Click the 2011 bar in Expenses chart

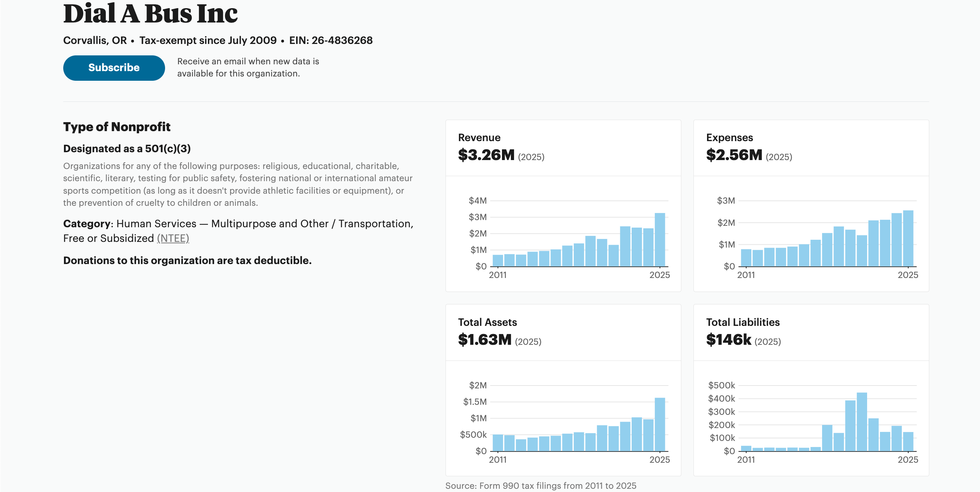click(746, 258)
